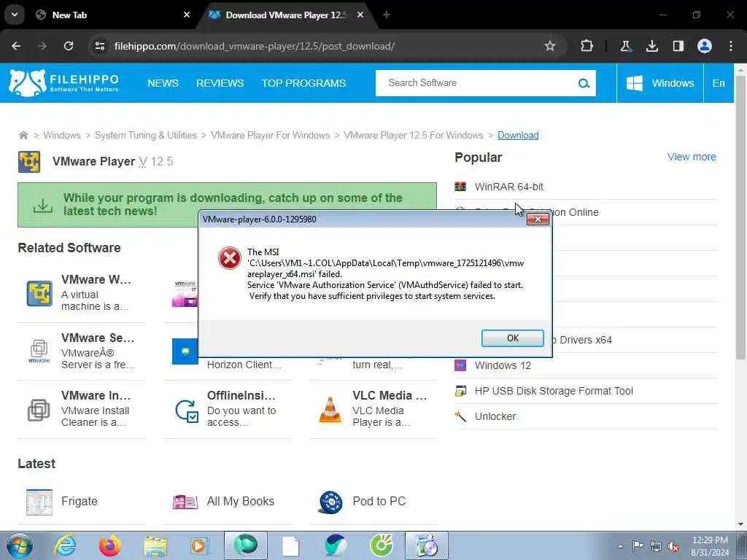Image resolution: width=747 pixels, height=560 pixels.
Task: Open the Windows platform selector
Action: coord(659,83)
